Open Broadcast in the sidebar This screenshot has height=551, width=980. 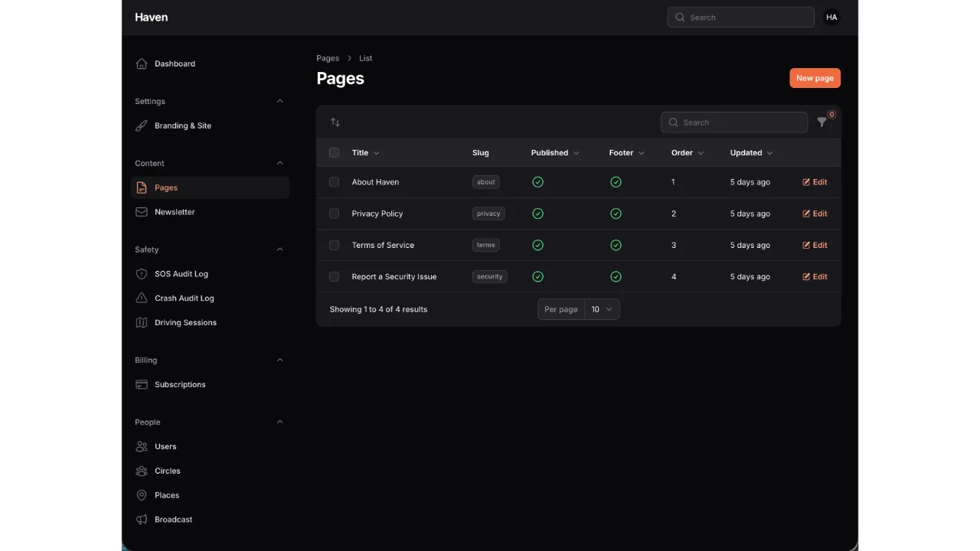coord(210,520)
